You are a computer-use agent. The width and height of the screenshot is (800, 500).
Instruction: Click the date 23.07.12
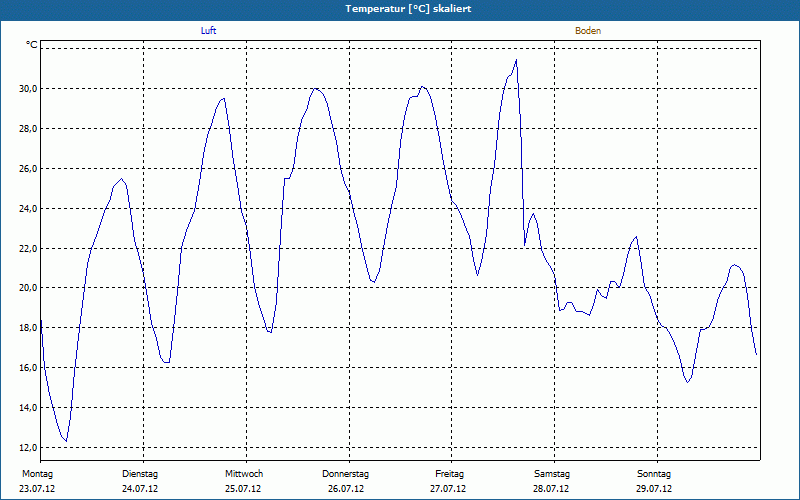37,489
